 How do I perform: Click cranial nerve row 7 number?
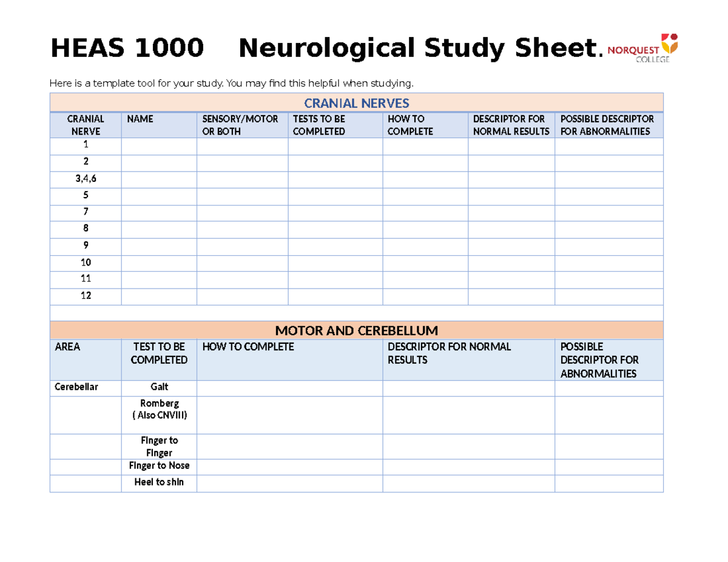(86, 212)
